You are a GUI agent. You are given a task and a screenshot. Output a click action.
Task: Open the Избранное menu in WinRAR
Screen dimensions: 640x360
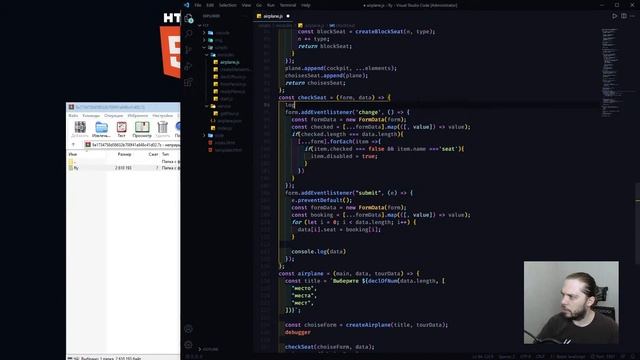click(x=138, y=116)
